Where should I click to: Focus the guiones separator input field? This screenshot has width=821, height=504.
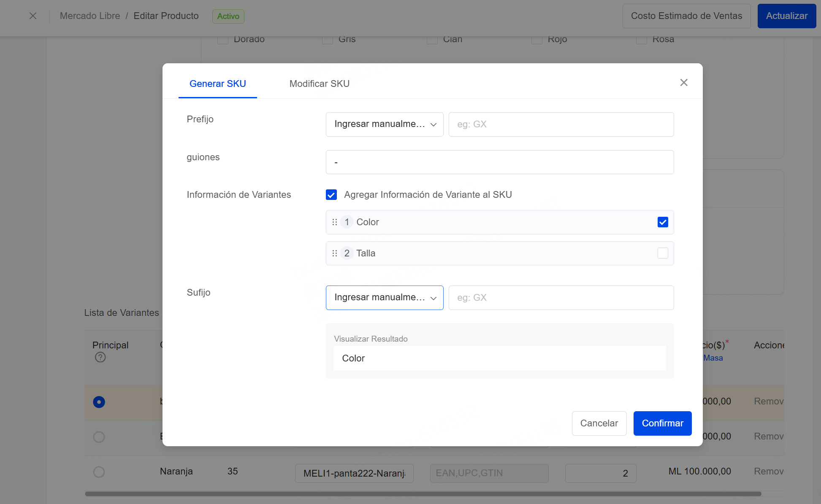pyautogui.click(x=500, y=162)
